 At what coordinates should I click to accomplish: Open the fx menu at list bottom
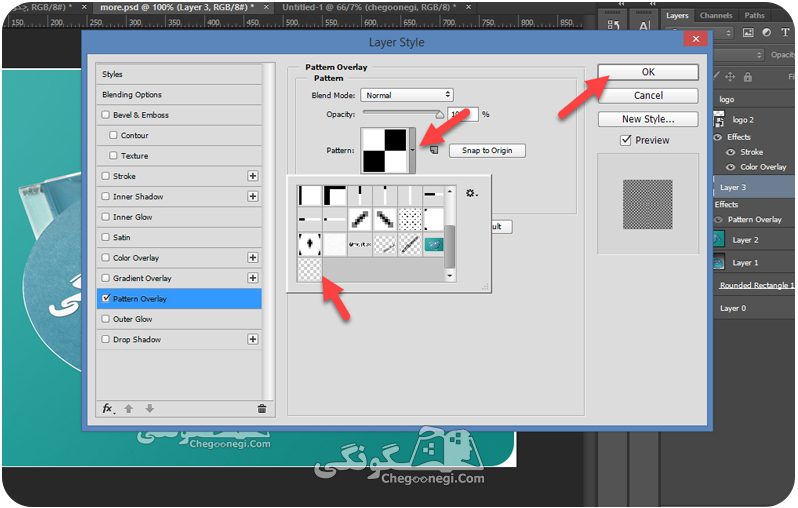[x=108, y=408]
